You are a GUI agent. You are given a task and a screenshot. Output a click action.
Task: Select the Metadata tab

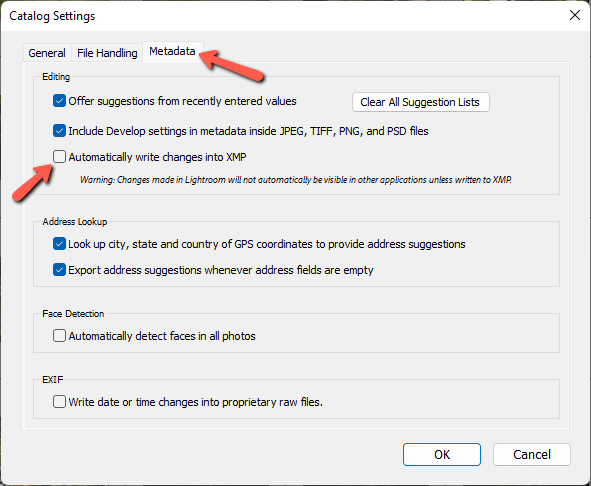(173, 51)
